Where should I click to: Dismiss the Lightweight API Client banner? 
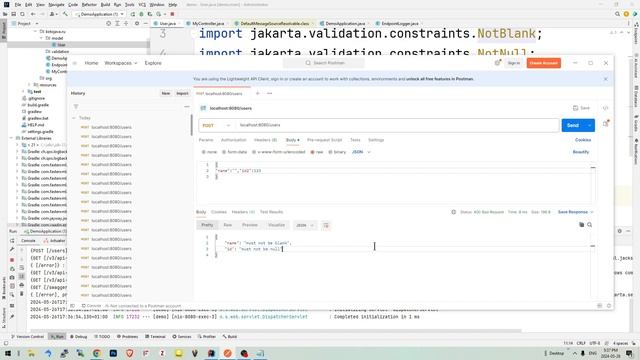606,79
